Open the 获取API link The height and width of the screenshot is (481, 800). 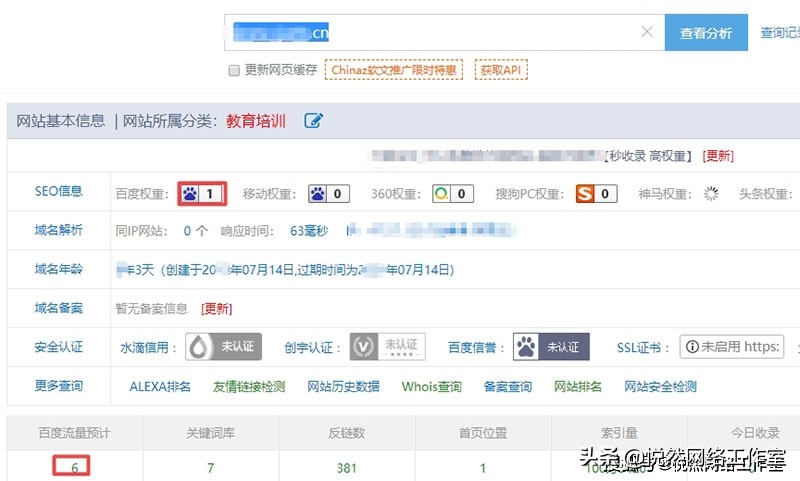pos(501,70)
